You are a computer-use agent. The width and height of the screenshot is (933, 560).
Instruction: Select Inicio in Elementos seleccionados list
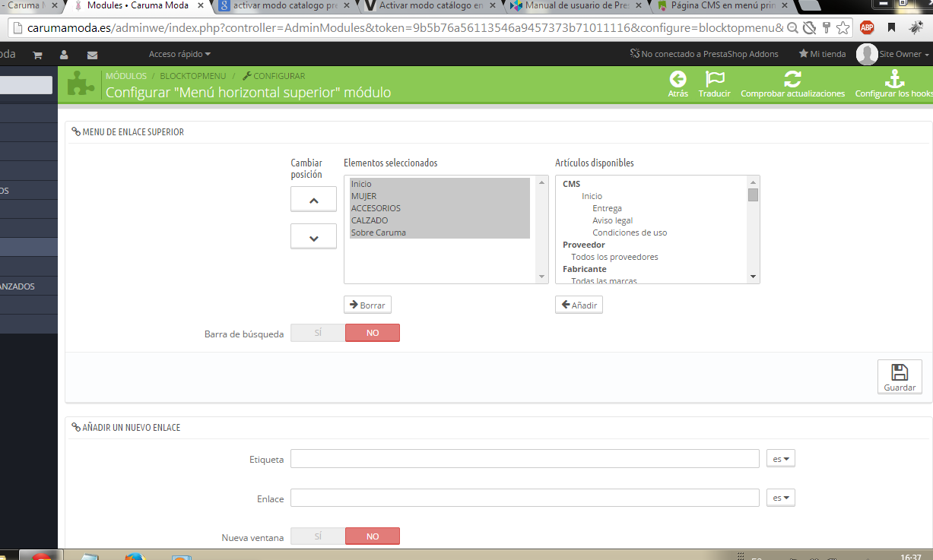440,184
